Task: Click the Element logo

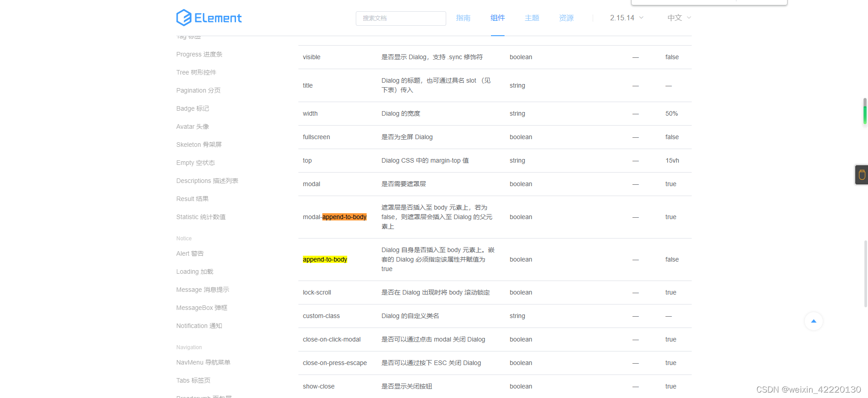Action: coord(209,18)
